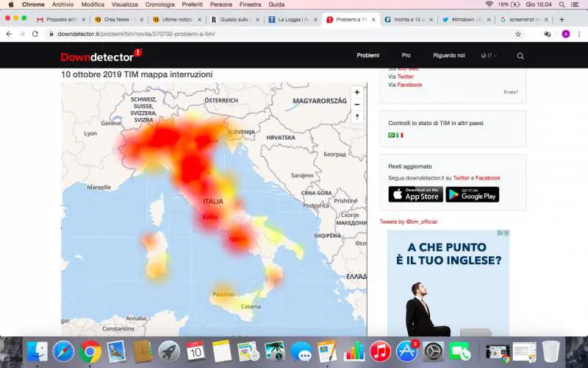This screenshot has width=588, height=368.
Task: Open Trash in the dock
Action: point(551,352)
